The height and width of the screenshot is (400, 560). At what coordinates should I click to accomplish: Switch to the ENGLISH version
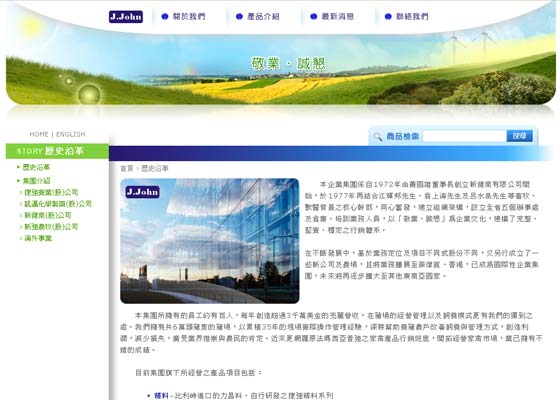pos(71,134)
